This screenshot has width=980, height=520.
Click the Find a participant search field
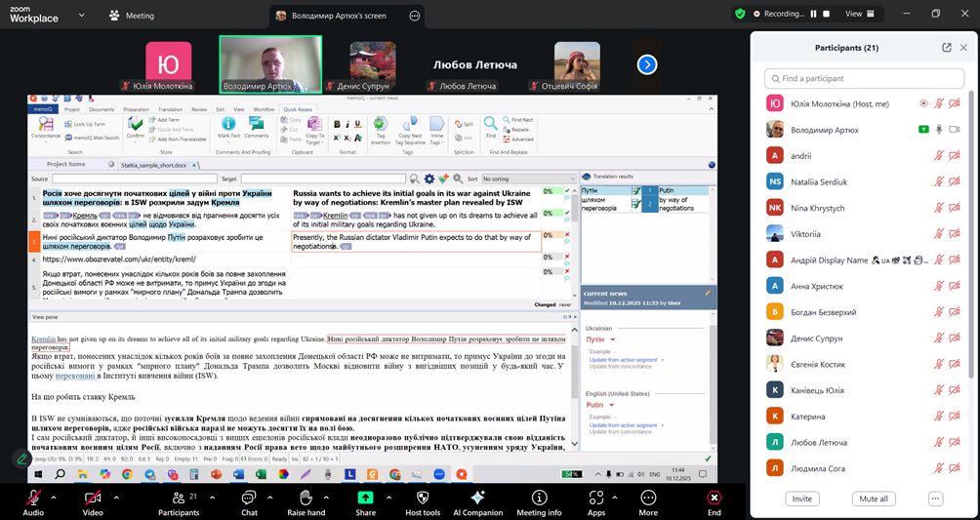click(865, 78)
